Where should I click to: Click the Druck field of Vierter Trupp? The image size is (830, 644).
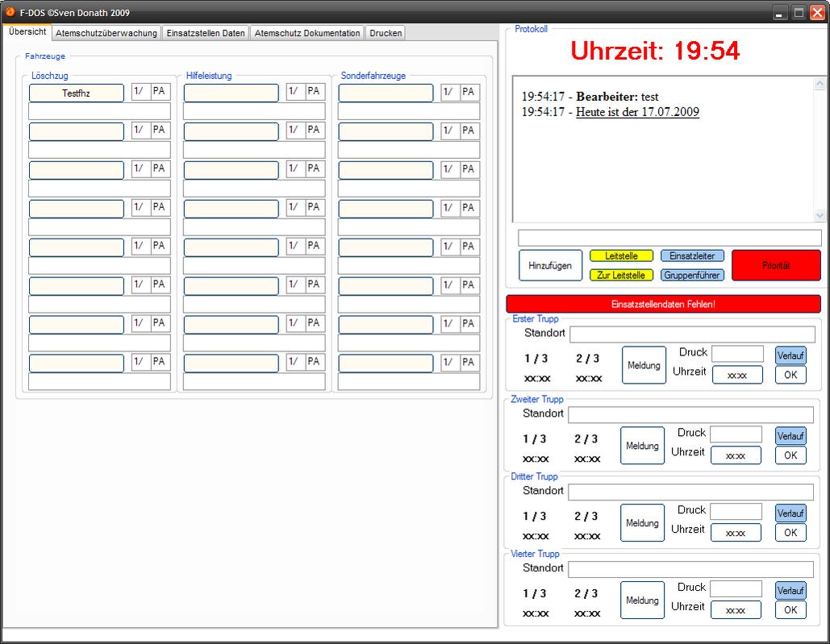(x=736, y=589)
